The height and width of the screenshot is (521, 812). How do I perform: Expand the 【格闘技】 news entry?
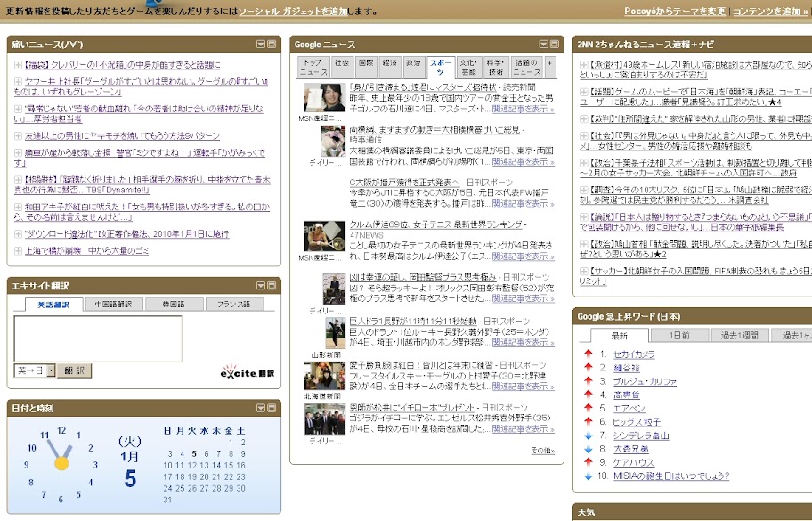pyautogui.click(x=18, y=180)
